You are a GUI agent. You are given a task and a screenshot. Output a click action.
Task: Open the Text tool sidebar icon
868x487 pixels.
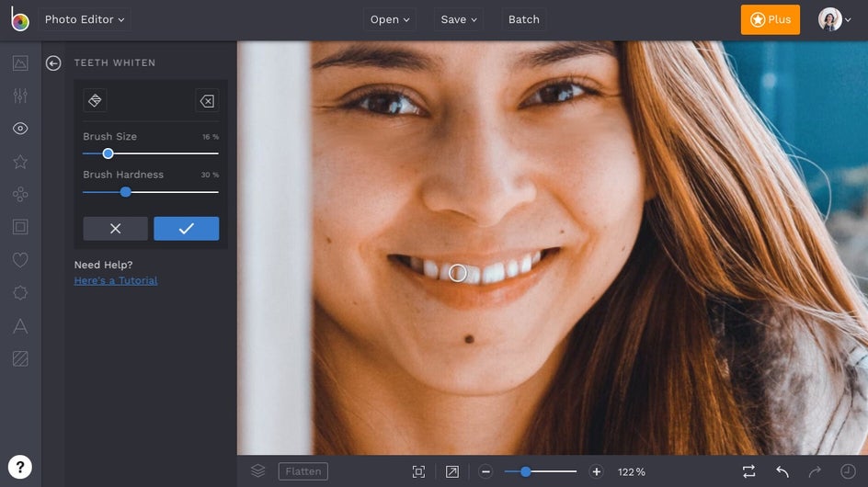coord(20,326)
